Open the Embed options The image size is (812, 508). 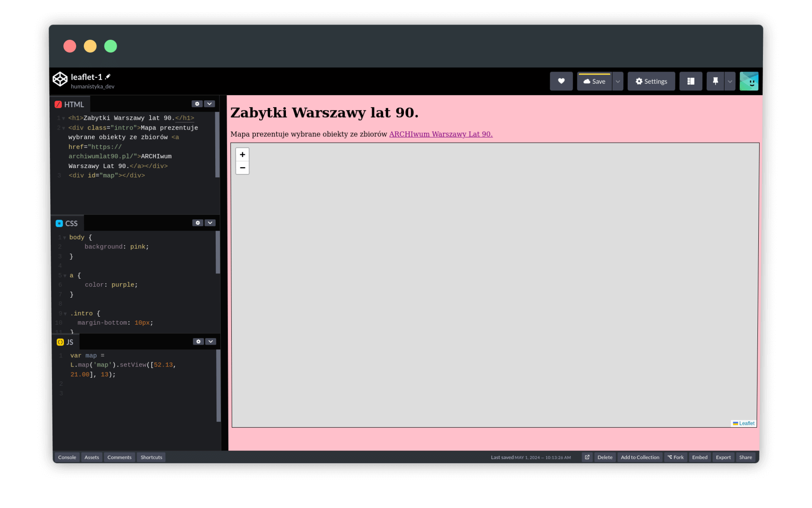(700, 457)
